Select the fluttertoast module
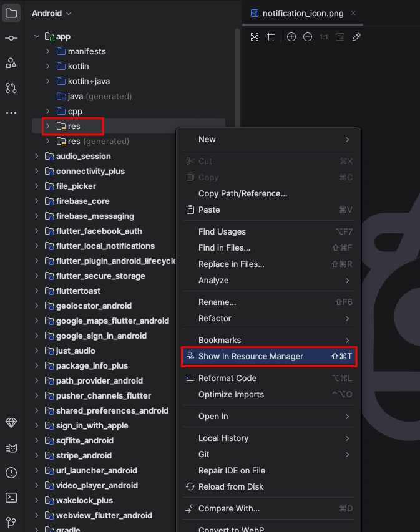This screenshot has width=420, height=532. click(72, 291)
